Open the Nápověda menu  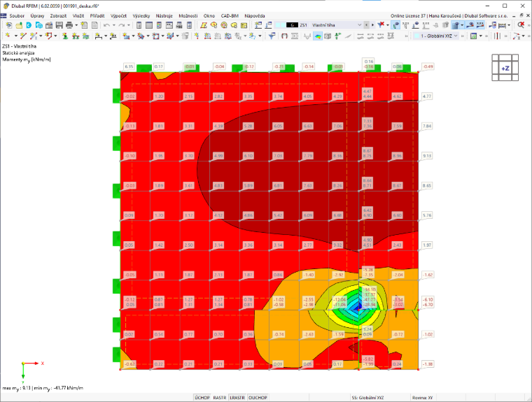click(255, 15)
